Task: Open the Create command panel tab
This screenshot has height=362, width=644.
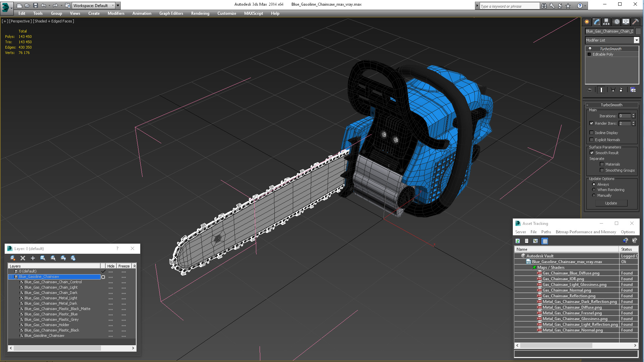Action: pos(587,22)
